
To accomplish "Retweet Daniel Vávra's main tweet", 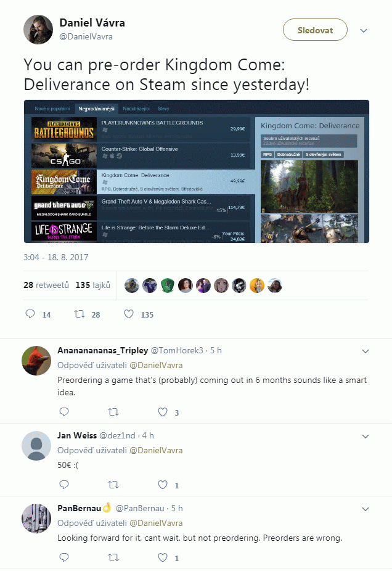I will pyautogui.click(x=80, y=314).
